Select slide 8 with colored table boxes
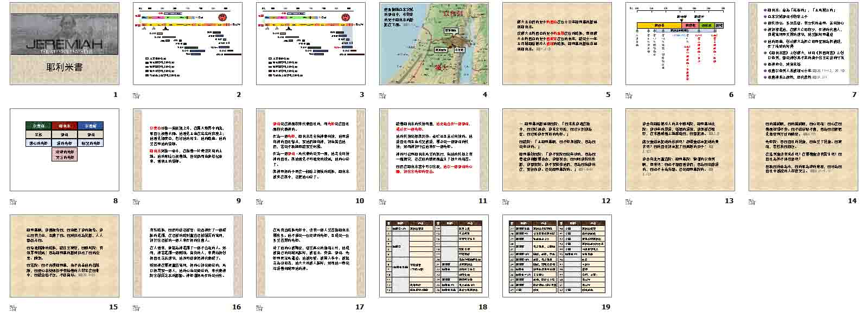Screen dimensions: 868x318 coord(65,150)
